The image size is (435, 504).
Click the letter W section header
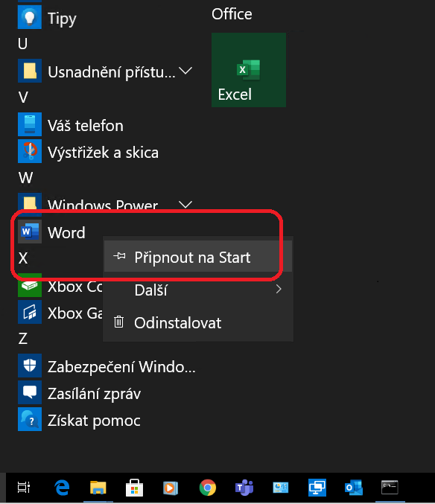pos(25,177)
